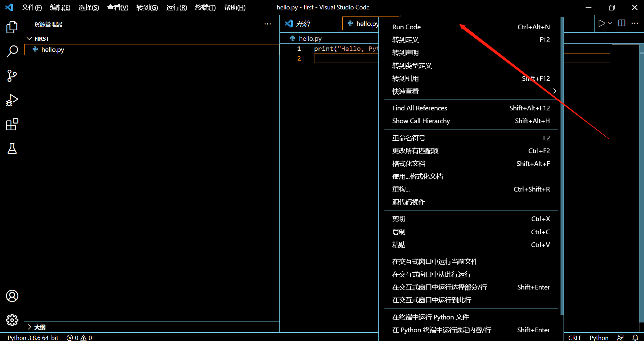This screenshot has height=341, width=644.
Task: Choose 在交互式窗口中运行到此行
Action: [x=471, y=300]
